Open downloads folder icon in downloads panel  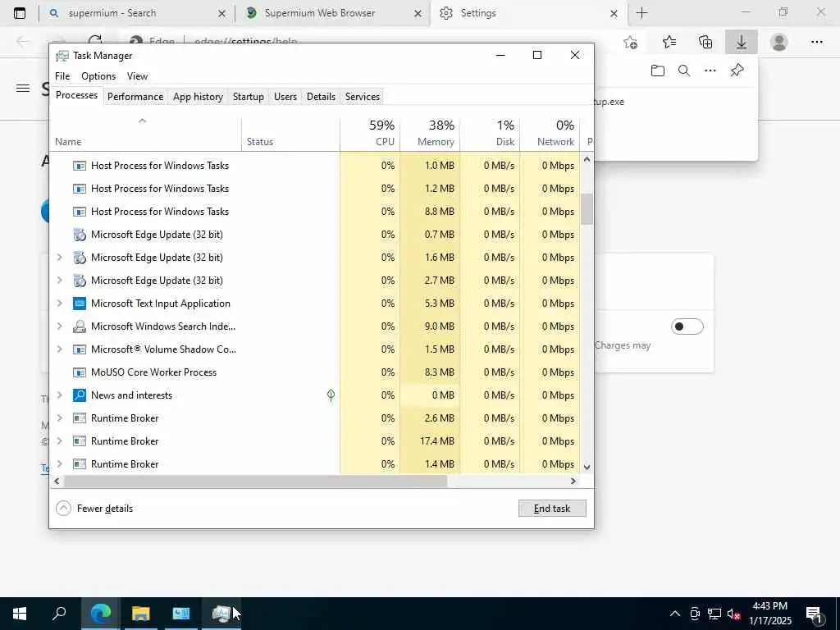click(658, 71)
